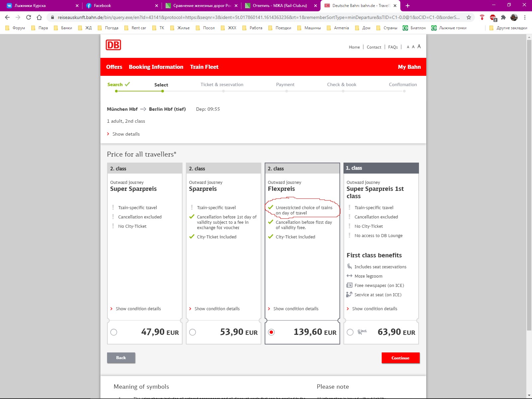Expand Show details for the journey
532x399 pixels.
point(126,134)
